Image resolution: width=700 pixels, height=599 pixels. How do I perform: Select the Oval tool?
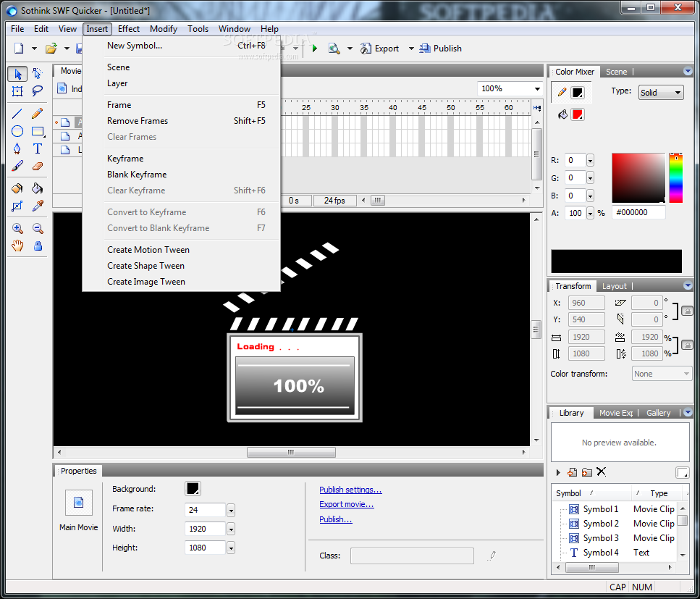[x=17, y=131]
